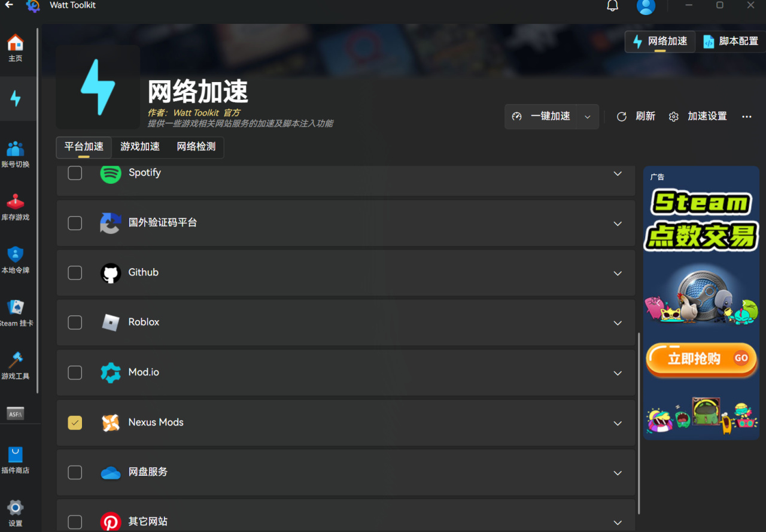Select the lightning network acceleration sidebar icon

tap(16, 99)
